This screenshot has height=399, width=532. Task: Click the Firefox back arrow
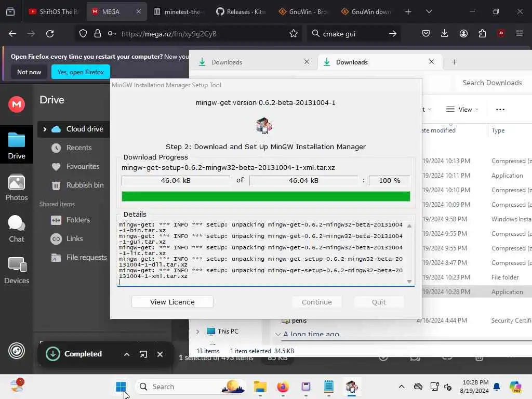pyautogui.click(x=12, y=34)
